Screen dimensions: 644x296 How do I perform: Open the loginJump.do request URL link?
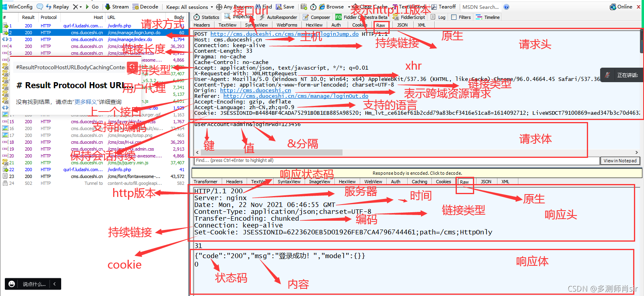(x=284, y=34)
